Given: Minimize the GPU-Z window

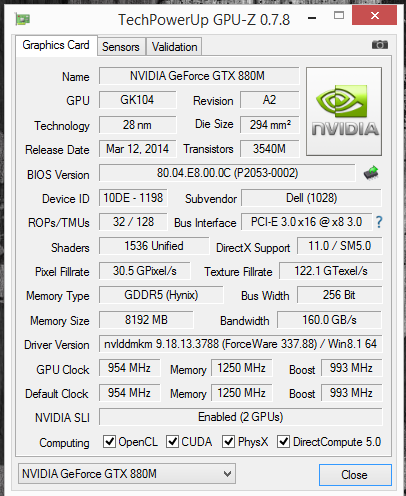Looking at the screenshot, I should [x=312, y=18].
